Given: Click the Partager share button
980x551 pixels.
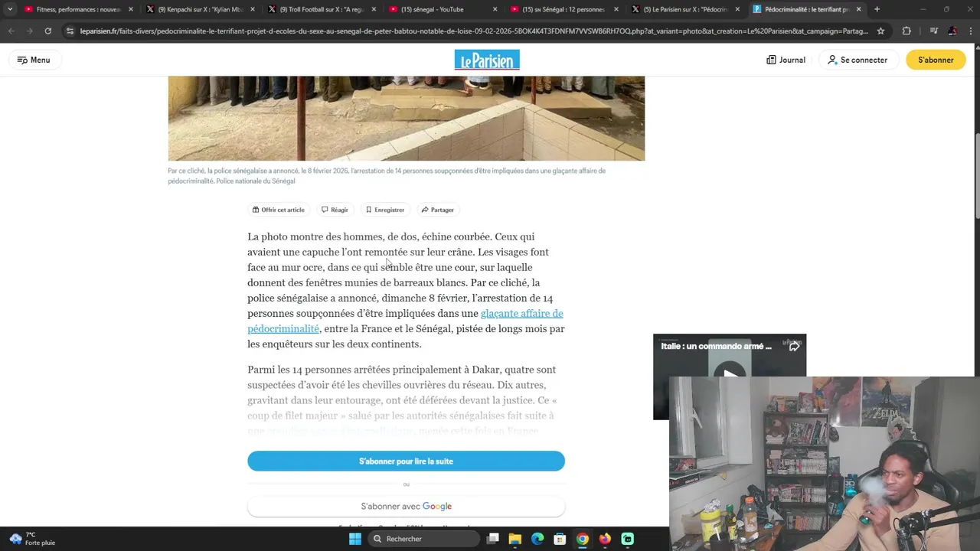Looking at the screenshot, I should tap(437, 210).
